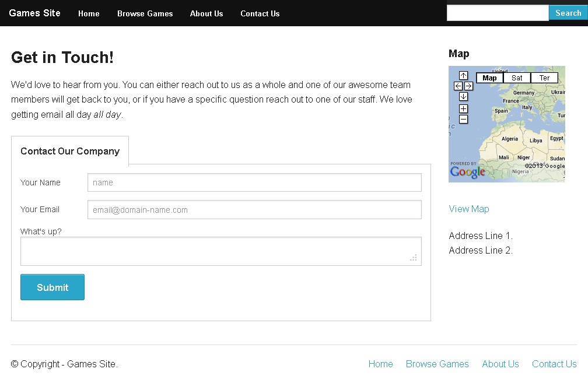The width and height of the screenshot is (588, 383).
Task: Click Contact Us in the footer
Action: coord(554,364)
